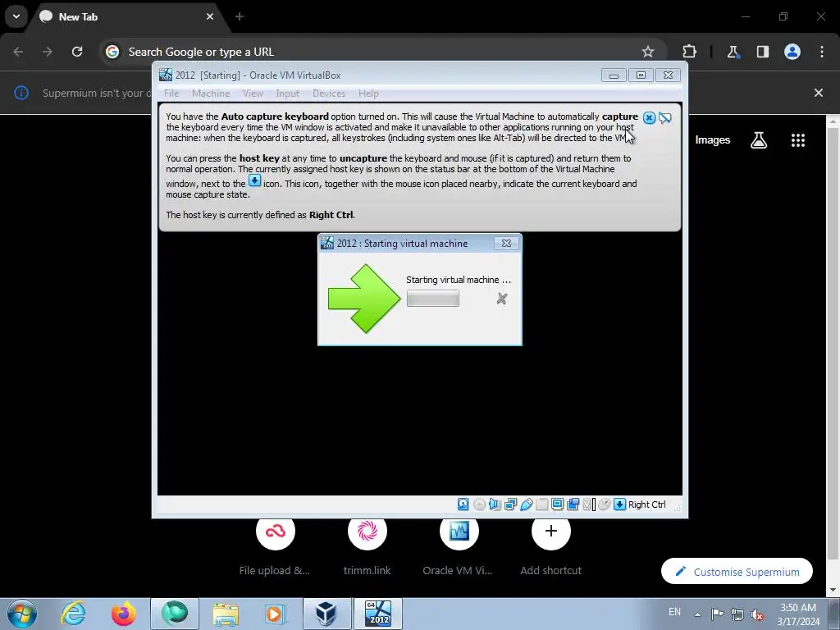Click the display status bar icon

tap(557, 504)
